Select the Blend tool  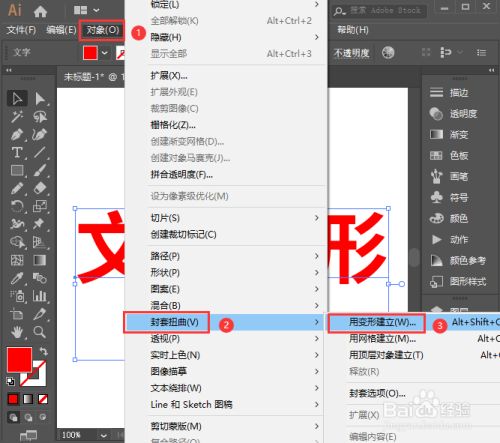point(40,278)
